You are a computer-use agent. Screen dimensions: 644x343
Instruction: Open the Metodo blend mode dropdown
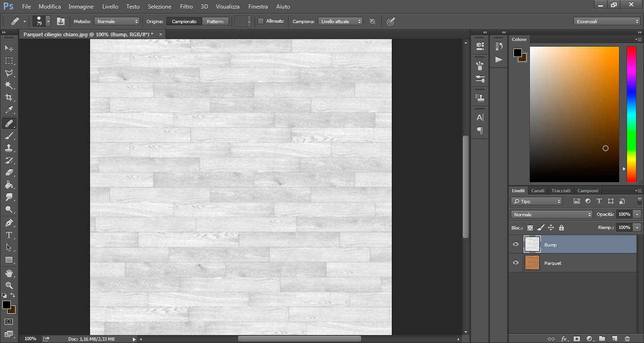pos(117,21)
